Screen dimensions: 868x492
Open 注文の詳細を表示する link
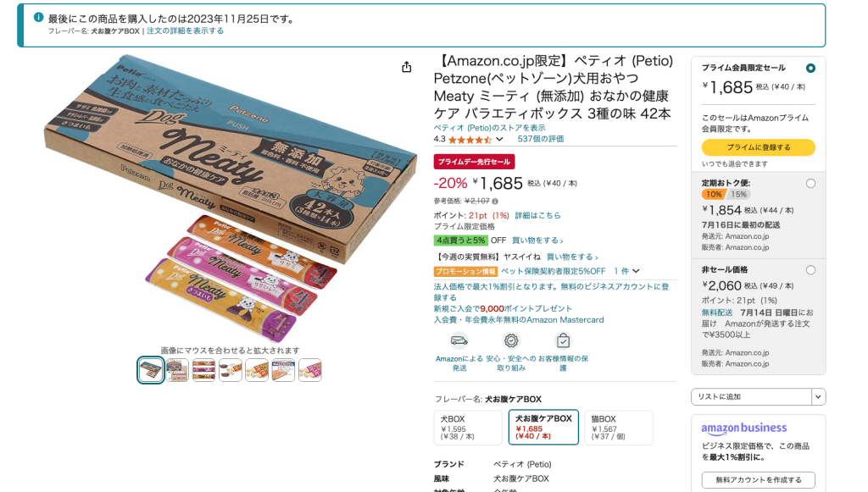pos(185,31)
